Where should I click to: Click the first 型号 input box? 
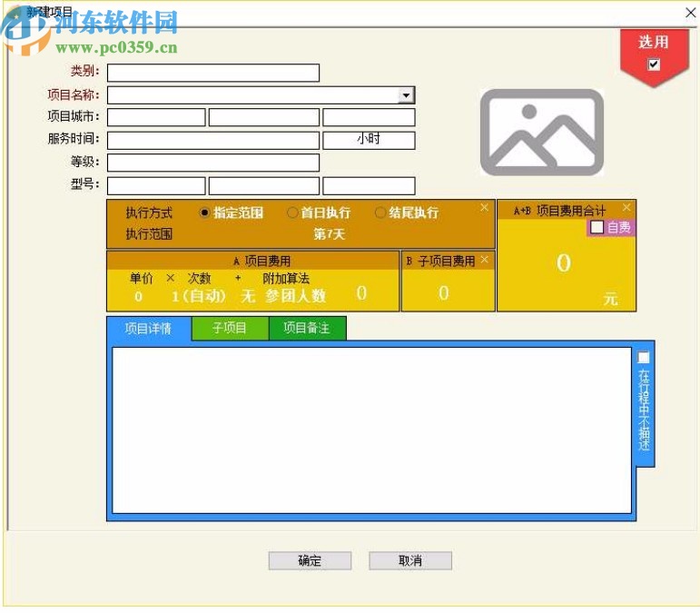156,186
